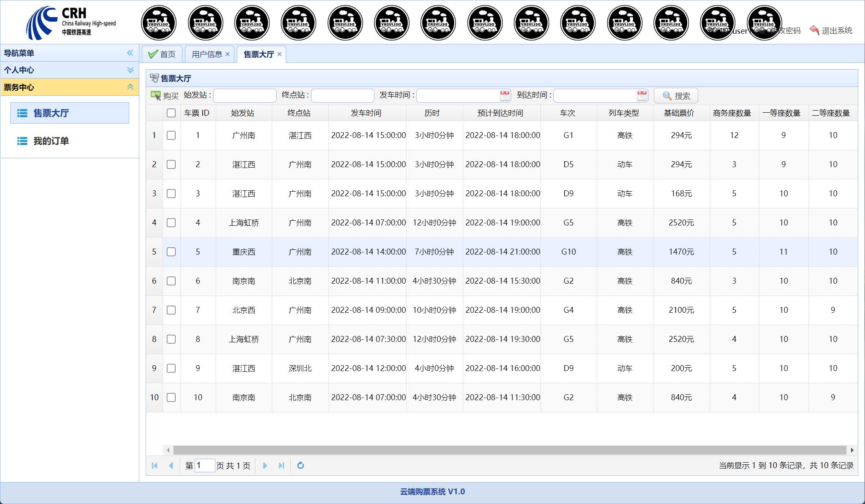Screen dimensions: 865x504
Task: Click the 退出系统 red arrow icon
Action: (x=814, y=30)
